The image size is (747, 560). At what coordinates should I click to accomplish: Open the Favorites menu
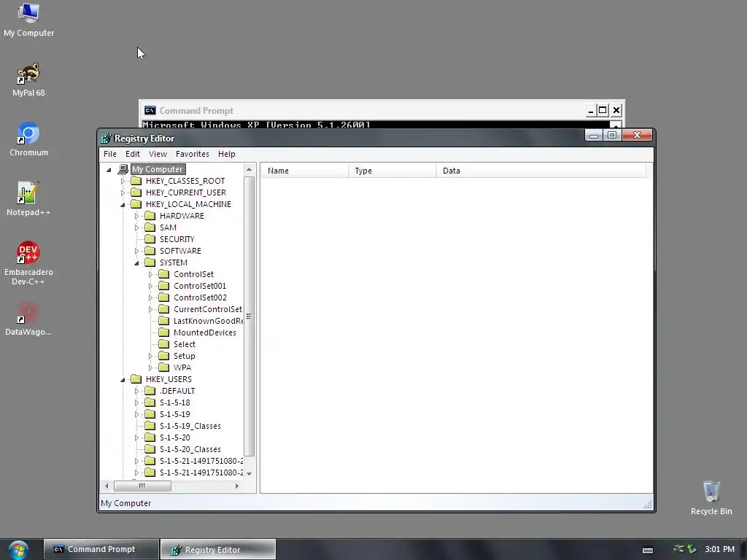tap(193, 154)
